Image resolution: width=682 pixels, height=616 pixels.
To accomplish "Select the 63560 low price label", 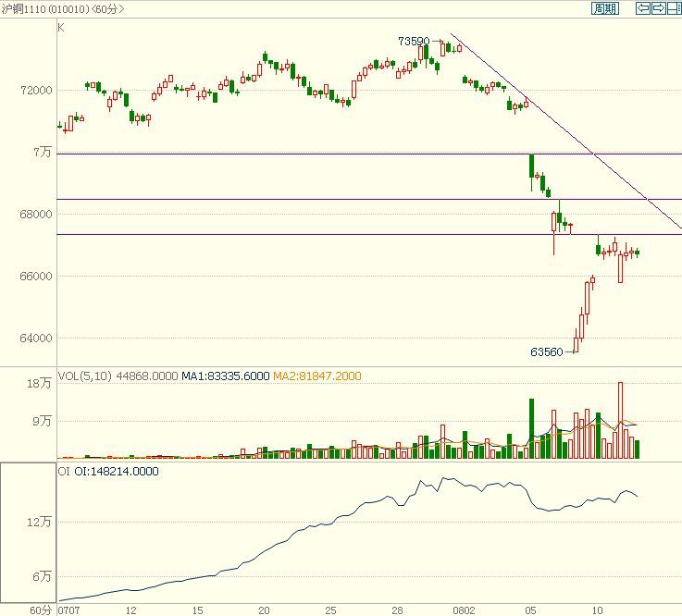I will tap(546, 351).
